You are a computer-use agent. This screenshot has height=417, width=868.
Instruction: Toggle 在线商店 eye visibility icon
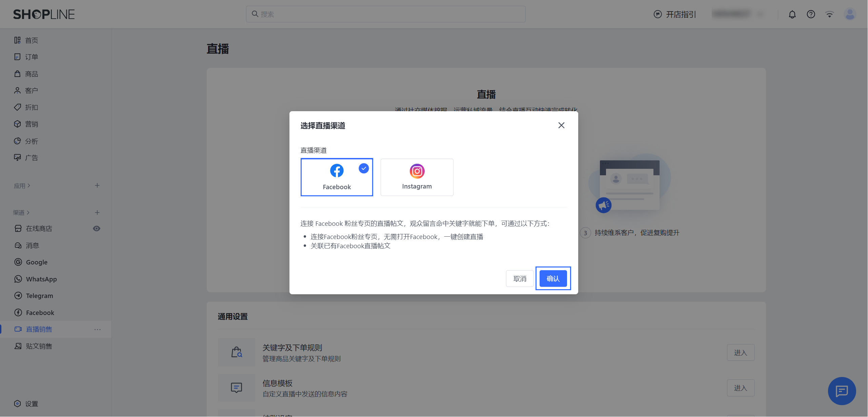(x=97, y=229)
